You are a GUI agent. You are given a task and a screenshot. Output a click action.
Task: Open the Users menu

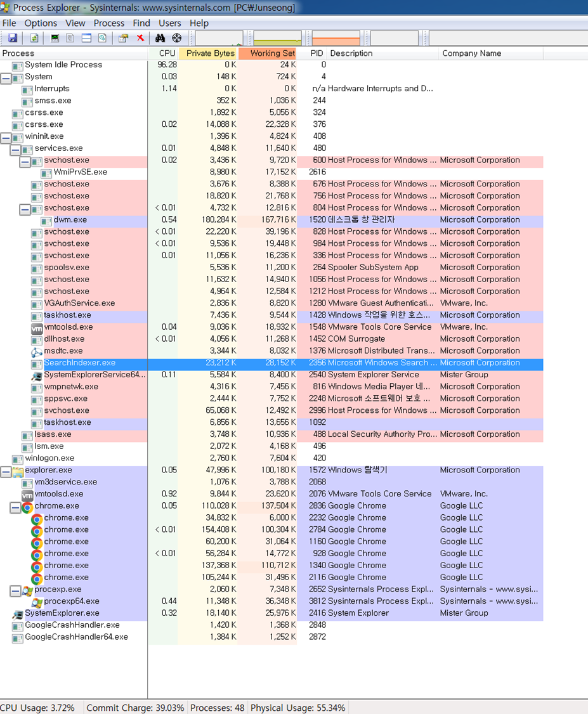click(169, 23)
